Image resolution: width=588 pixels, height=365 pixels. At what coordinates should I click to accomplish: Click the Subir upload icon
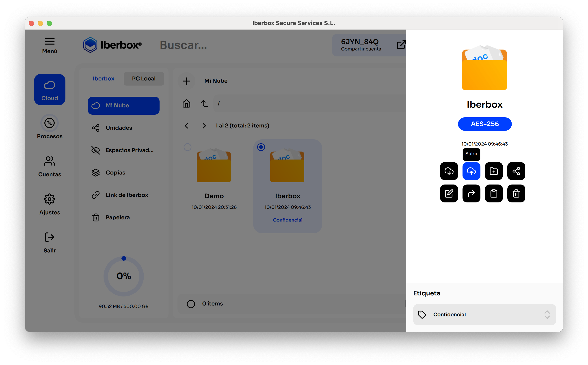click(471, 171)
